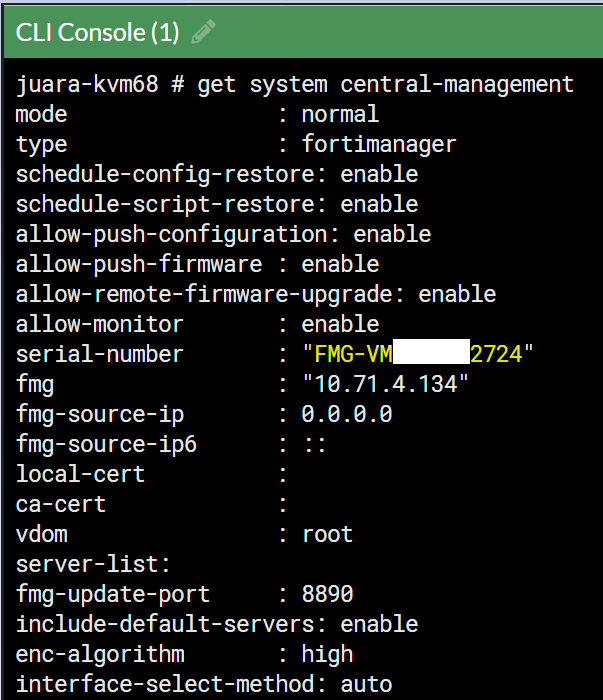Viewport: 603px width, 700px height.
Task: Click the vdom value root
Action: click(327, 534)
